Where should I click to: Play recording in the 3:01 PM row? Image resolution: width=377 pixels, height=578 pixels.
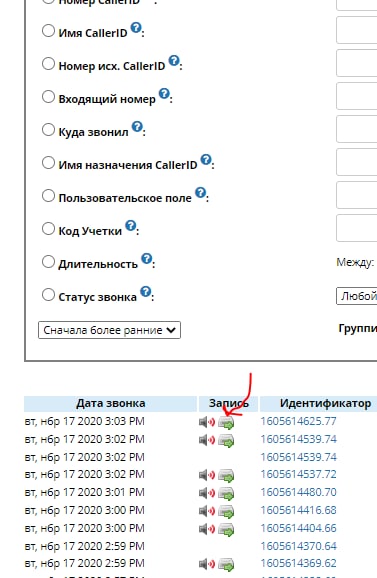(207, 493)
